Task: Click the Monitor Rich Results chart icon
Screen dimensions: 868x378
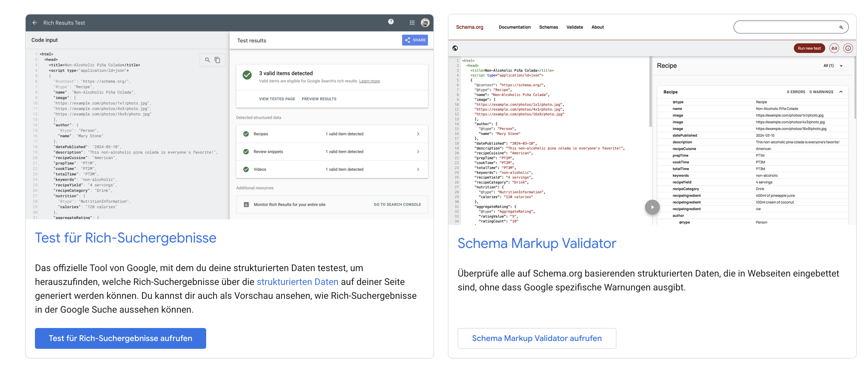Action: pyautogui.click(x=246, y=205)
